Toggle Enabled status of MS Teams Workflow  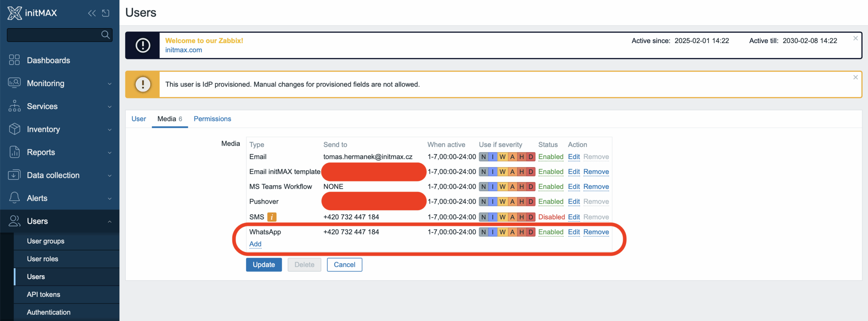coord(551,186)
